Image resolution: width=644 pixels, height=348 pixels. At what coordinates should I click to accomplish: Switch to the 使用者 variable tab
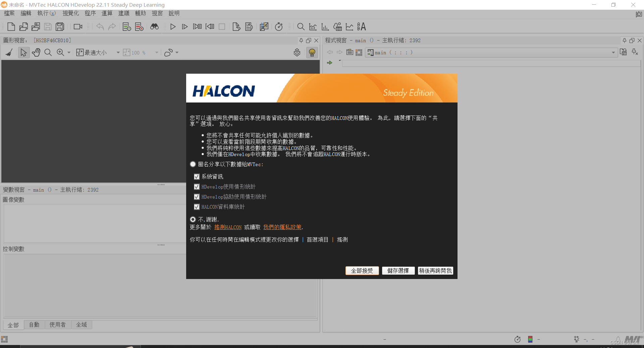(58, 325)
